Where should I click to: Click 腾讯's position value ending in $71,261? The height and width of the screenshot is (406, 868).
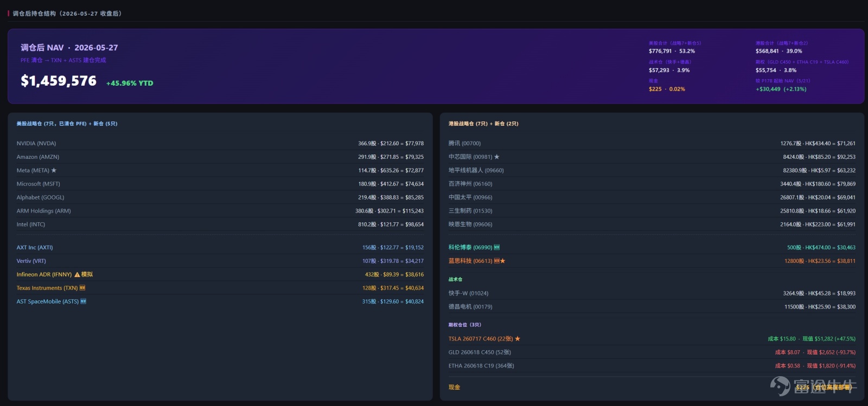coord(818,143)
